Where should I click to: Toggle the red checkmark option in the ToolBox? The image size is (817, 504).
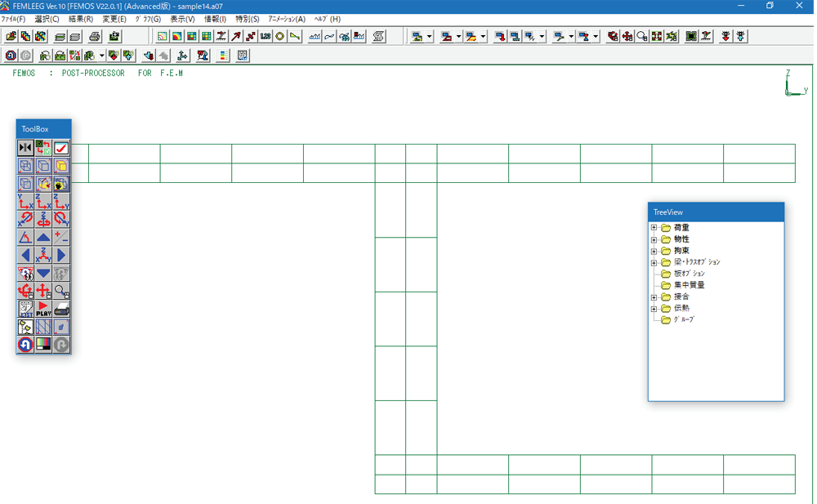[x=61, y=148]
